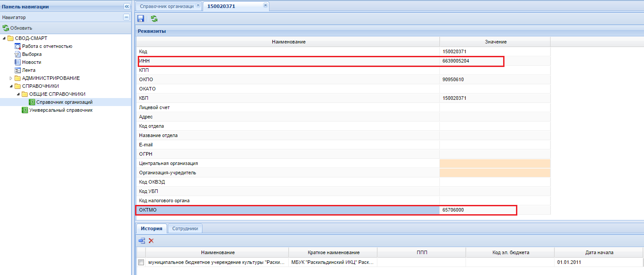Select Универсальный справочник tree item

pyautogui.click(x=57, y=110)
